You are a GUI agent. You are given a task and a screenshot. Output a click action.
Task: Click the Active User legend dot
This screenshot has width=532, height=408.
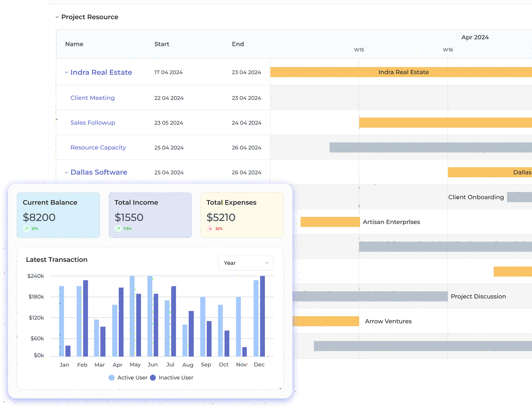(111, 378)
